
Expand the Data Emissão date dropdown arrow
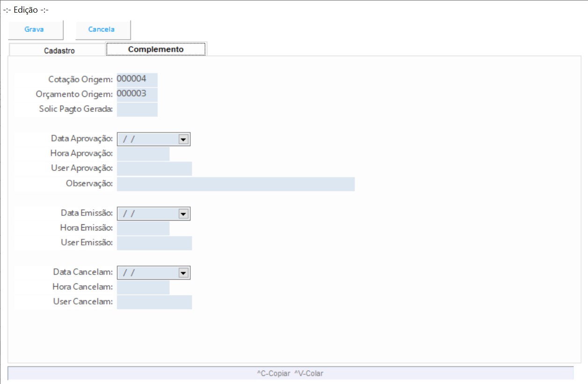coord(183,214)
